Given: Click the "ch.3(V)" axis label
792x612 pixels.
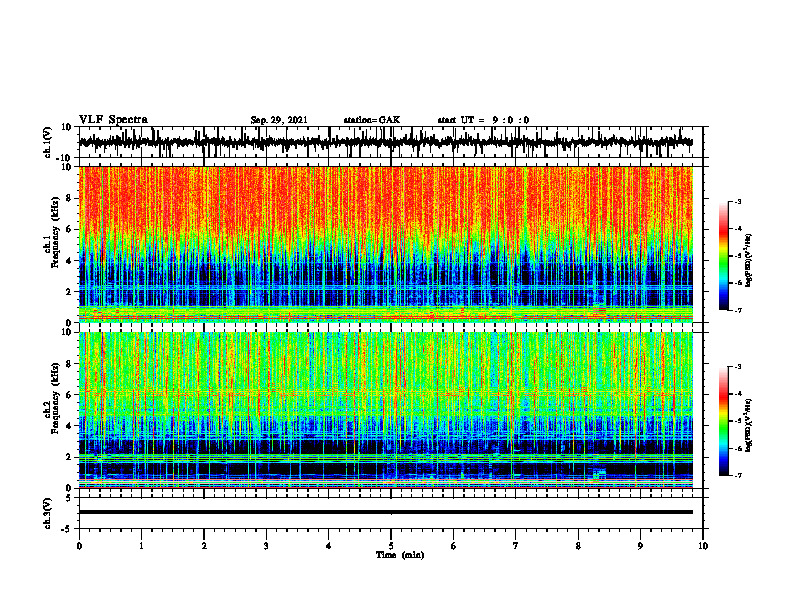Looking at the screenshot, I should tap(47, 513).
